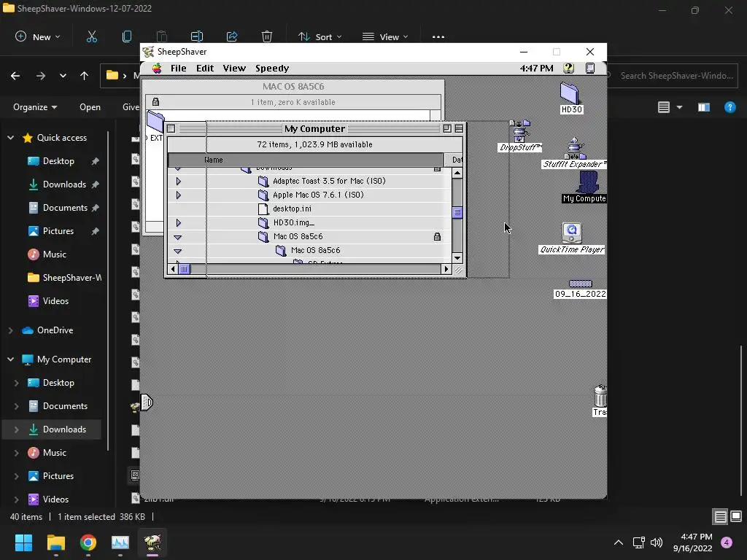This screenshot has width=747, height=560.
Task: Open the File menu in Mac menu bar
Action: click(178, 68)
